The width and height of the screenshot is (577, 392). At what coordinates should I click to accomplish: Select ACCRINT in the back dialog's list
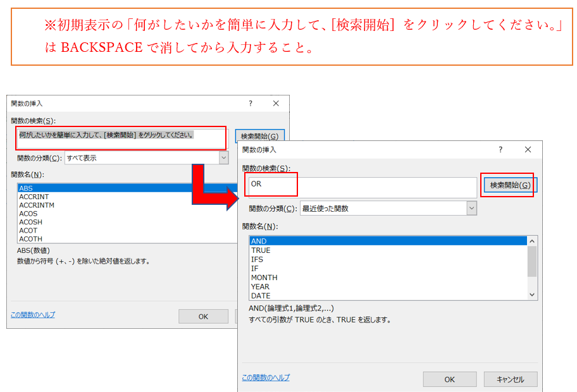click(34, 197)
